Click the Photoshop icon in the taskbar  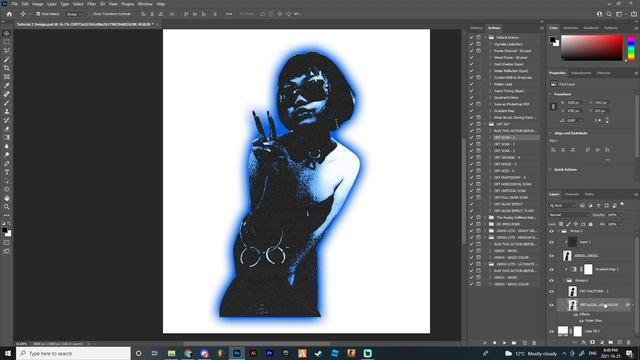(237, 353)
